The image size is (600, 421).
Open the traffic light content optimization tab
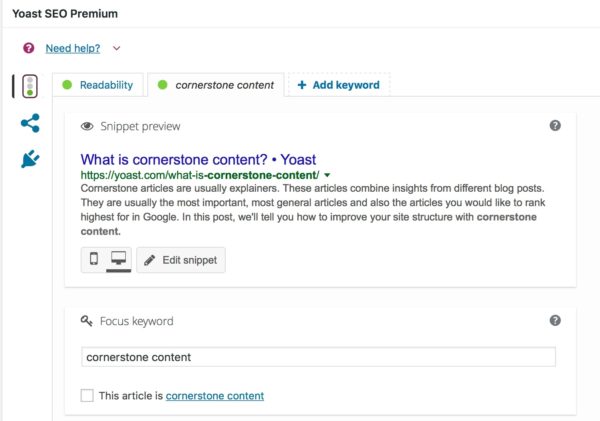click(30, 86)
